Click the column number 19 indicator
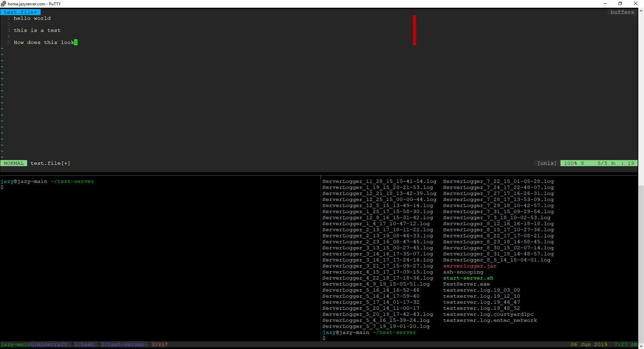The image size is (644, 349). pyautogui.click(x=631, y=163)
